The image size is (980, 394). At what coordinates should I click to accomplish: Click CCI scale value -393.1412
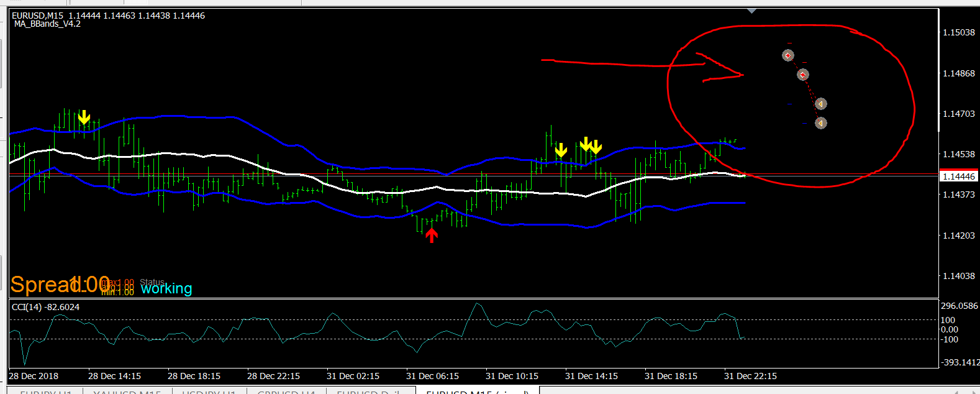tap(960, 362)
